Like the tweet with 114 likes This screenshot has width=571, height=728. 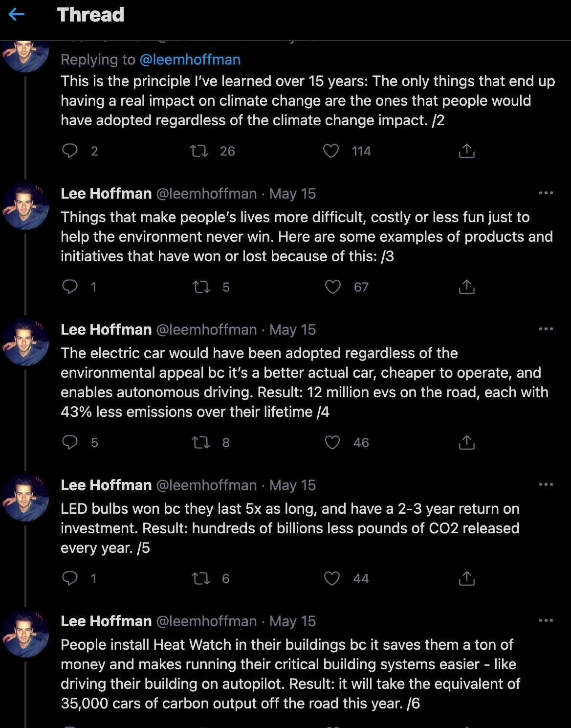click(331, 151)
